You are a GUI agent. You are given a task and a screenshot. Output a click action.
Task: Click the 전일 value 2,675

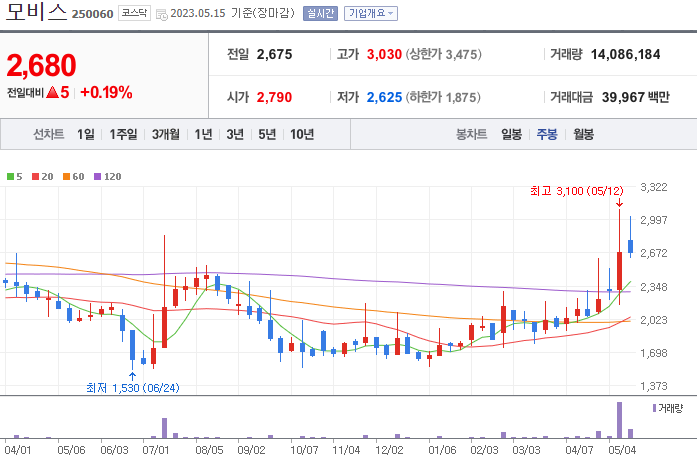[x=274, y=54]
